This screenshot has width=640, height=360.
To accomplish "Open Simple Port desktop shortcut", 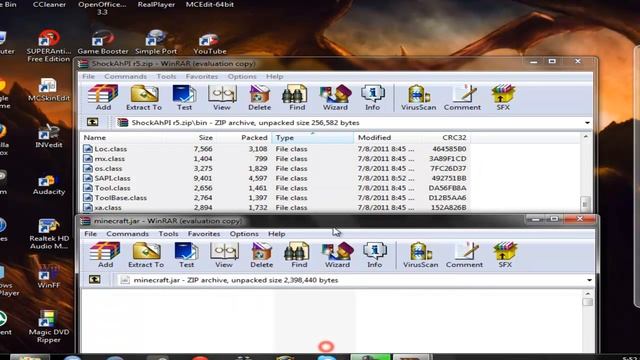I will pyautogui.click(x=156, y=43).
